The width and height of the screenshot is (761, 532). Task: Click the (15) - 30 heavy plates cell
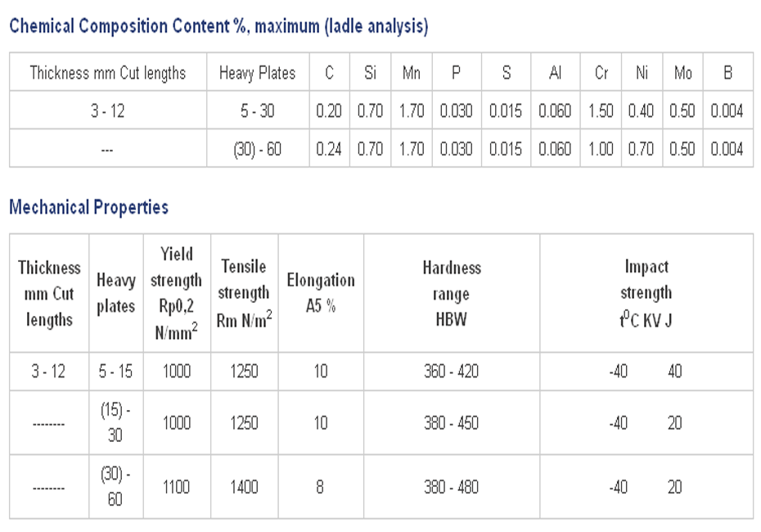115,422
